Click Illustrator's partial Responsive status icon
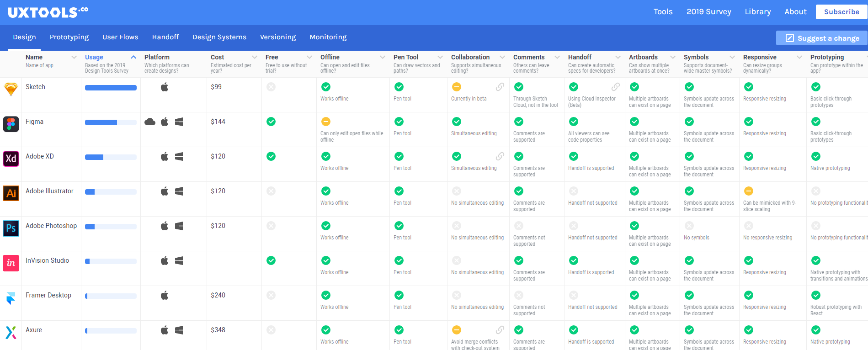The width and height of the screenshot is (868, 350). pos(749,191)
